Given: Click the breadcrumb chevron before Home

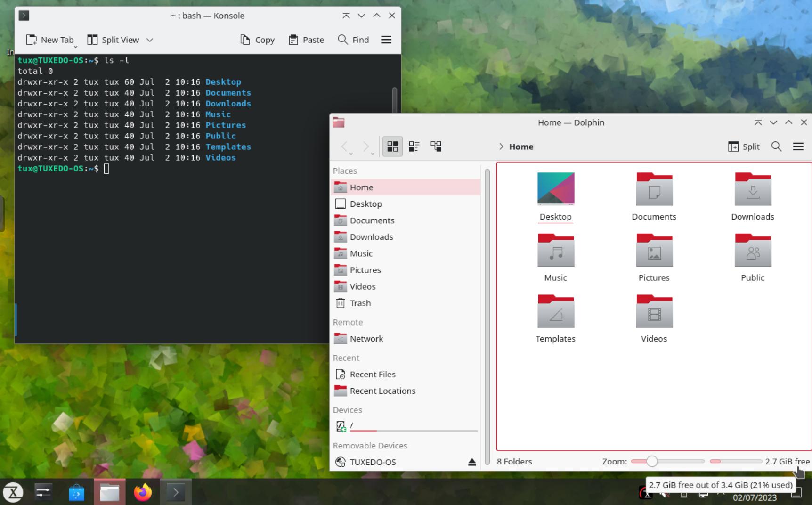Looking at the screenshot, I should tap(501, 147).
